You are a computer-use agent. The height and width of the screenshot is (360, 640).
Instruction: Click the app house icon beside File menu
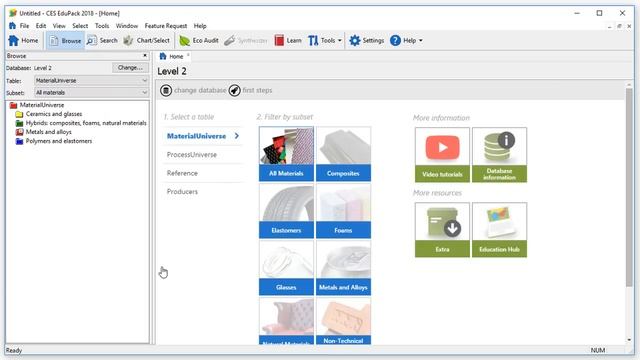[12, 26]
